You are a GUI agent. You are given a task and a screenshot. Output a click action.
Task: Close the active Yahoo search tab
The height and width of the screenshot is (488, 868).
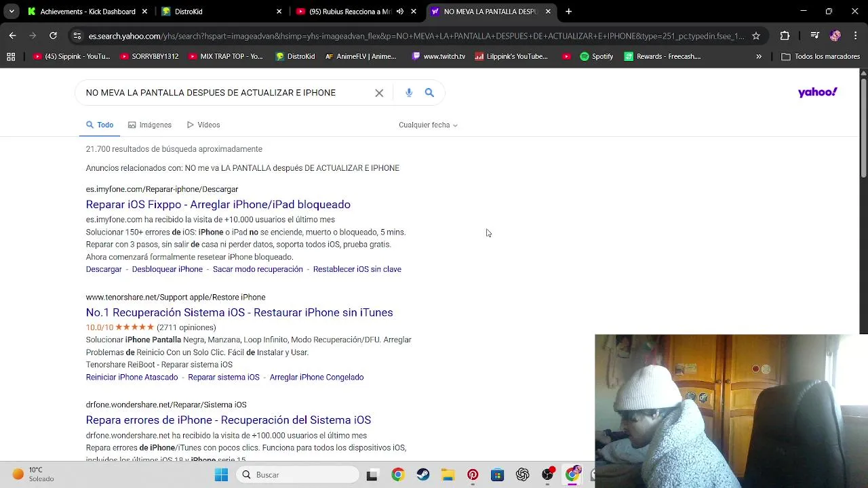click(548, 12)
